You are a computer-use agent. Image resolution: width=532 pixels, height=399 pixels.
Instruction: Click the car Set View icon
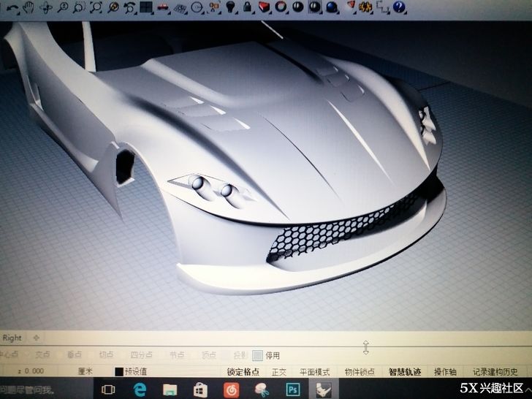163,8
